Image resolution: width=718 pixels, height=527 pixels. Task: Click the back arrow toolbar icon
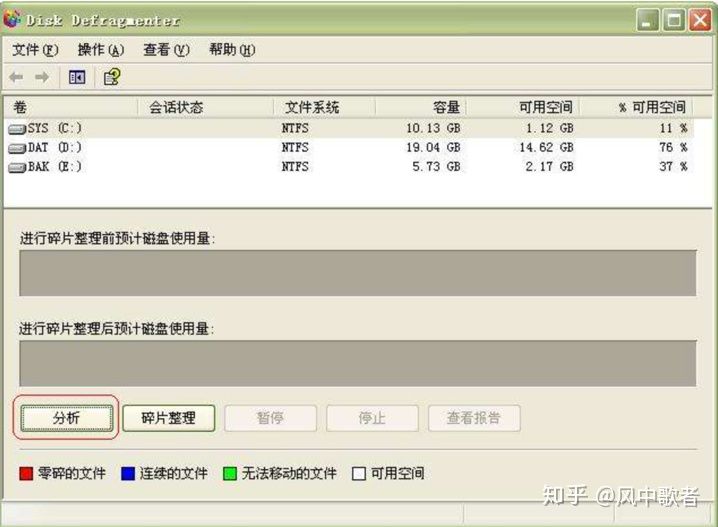tap(16, 77)
